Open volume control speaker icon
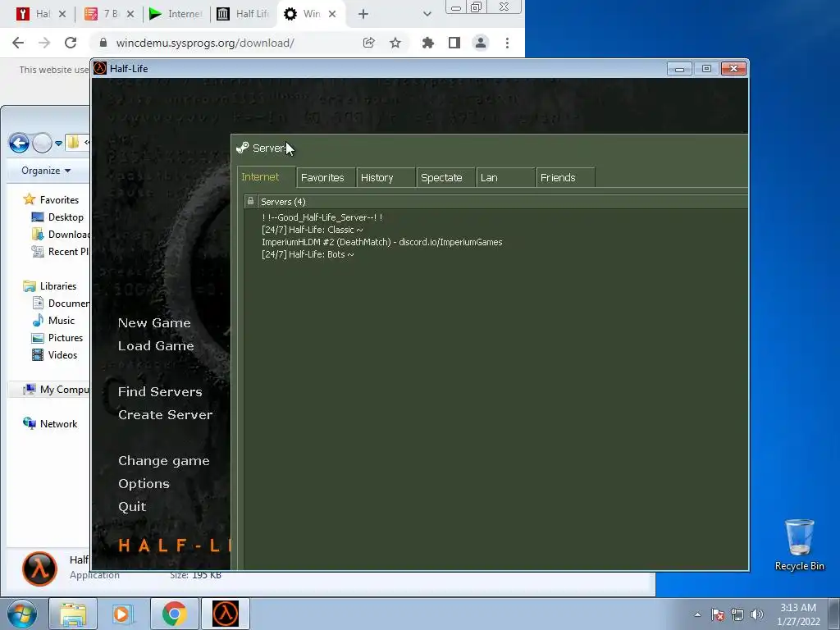The image size is (840, 630). [757, 614]
